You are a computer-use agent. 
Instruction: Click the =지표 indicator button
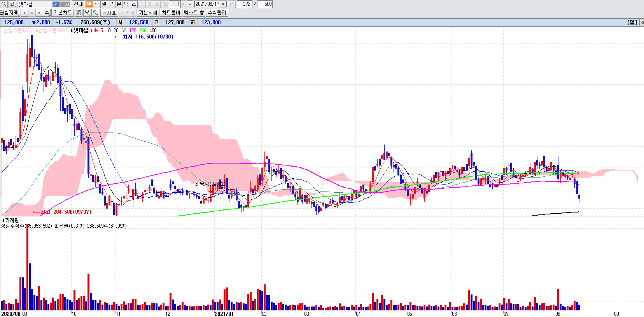(x=109, y=13)
